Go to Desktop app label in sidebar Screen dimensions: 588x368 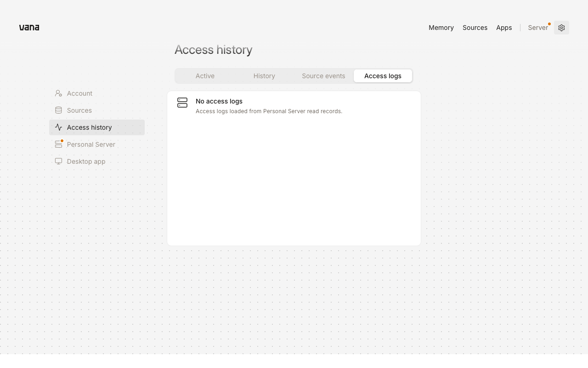[86, 161]
